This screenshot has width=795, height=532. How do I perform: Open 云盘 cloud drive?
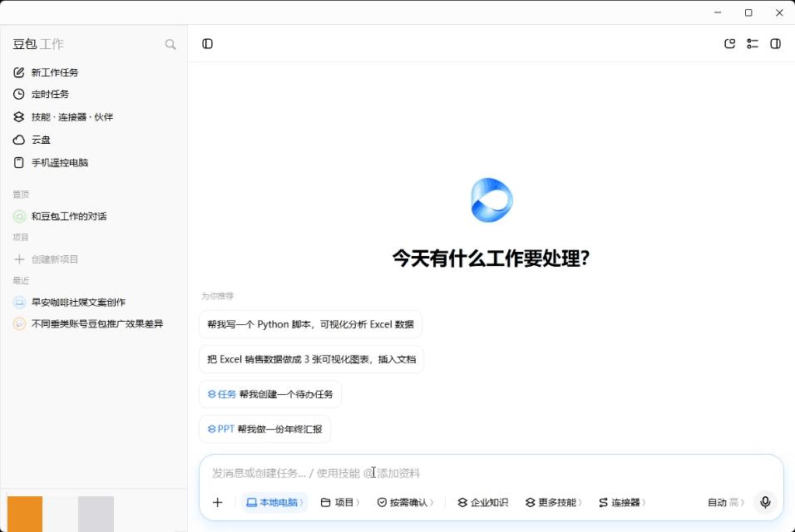click(x=41, y=140)
